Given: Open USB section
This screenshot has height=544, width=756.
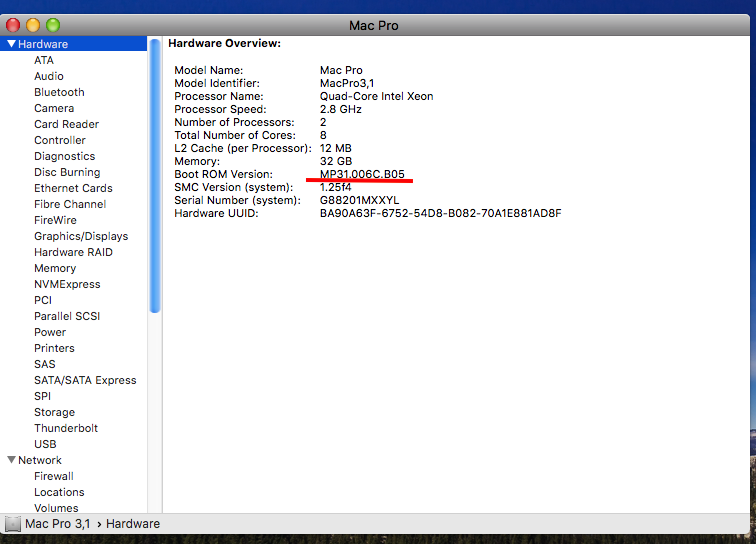Looking at the screenshot, I should click(x=45, y=444).
